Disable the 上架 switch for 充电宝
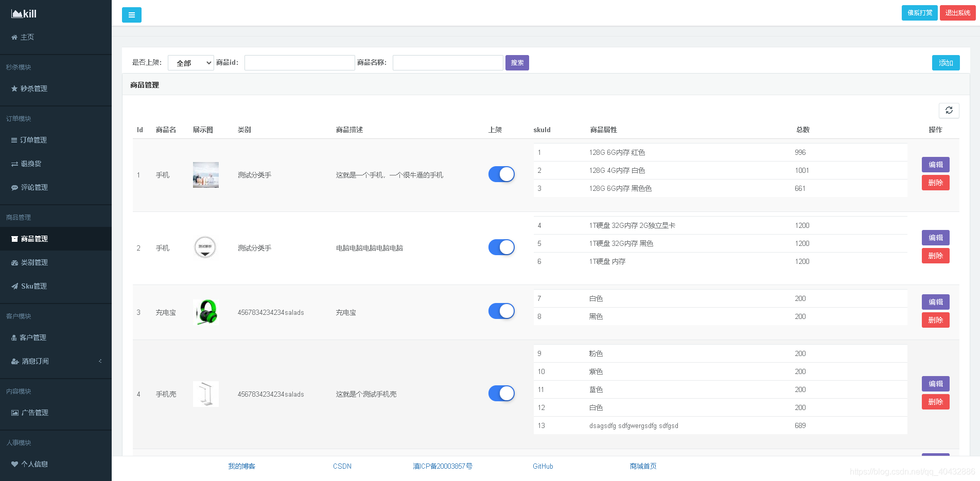The width and height of the screenshot is (980, 481). click(x=501, y=311)
